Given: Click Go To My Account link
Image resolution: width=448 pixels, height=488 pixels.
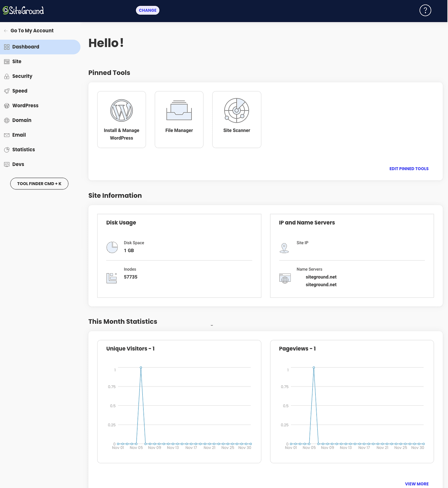Looking at the screenshot, I should point(32,31).
